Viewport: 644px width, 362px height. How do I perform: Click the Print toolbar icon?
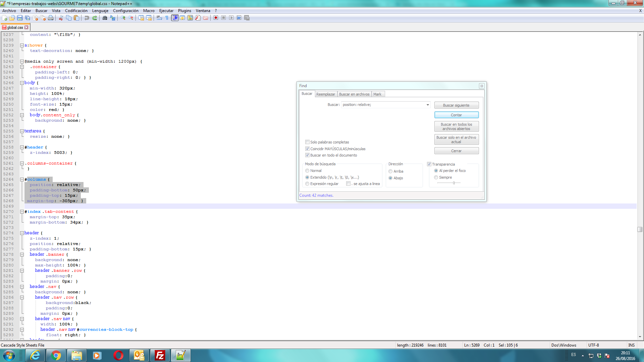51,18
